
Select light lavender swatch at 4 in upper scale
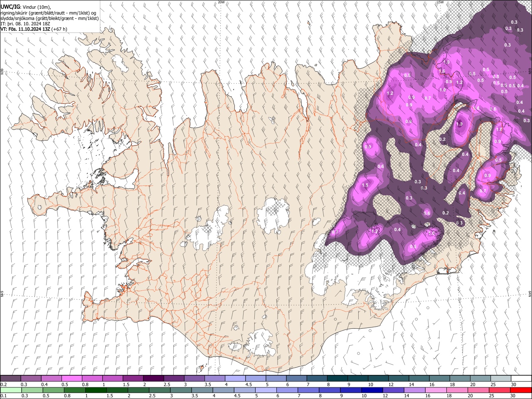(x=235, y=378)
